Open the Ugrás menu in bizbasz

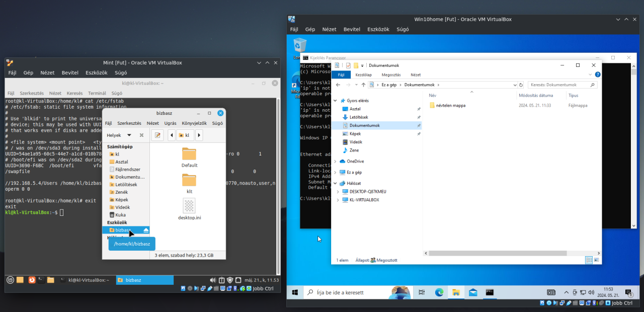point(170,123)
